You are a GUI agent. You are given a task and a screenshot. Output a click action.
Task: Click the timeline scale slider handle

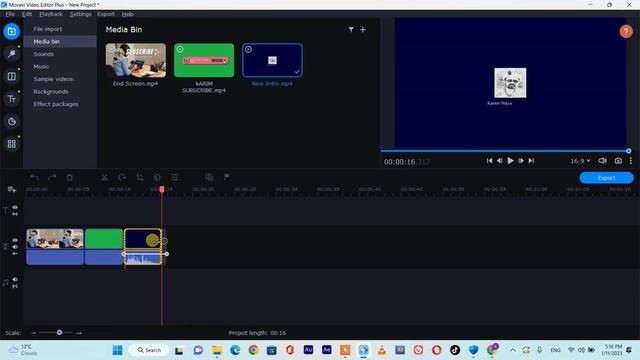pos(60,333)
